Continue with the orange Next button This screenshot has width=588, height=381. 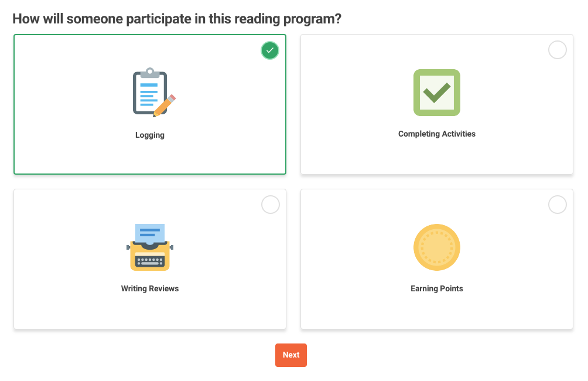click(x=291, y=355)
